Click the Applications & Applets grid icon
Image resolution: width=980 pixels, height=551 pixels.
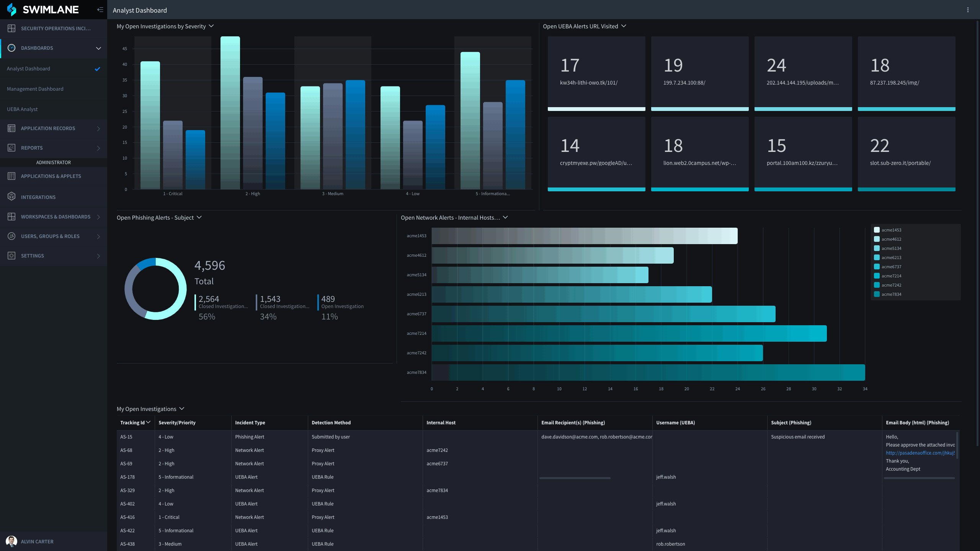tap(11, 176)
